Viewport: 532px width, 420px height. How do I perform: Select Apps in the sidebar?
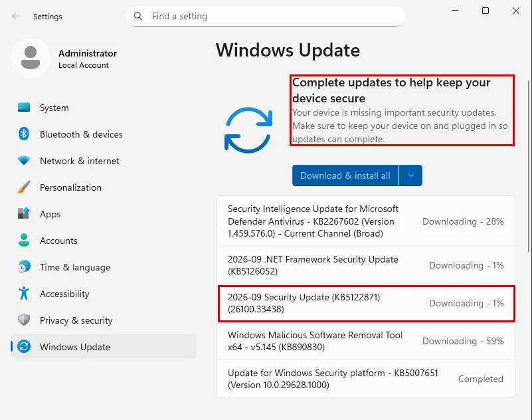coord(104,214)
